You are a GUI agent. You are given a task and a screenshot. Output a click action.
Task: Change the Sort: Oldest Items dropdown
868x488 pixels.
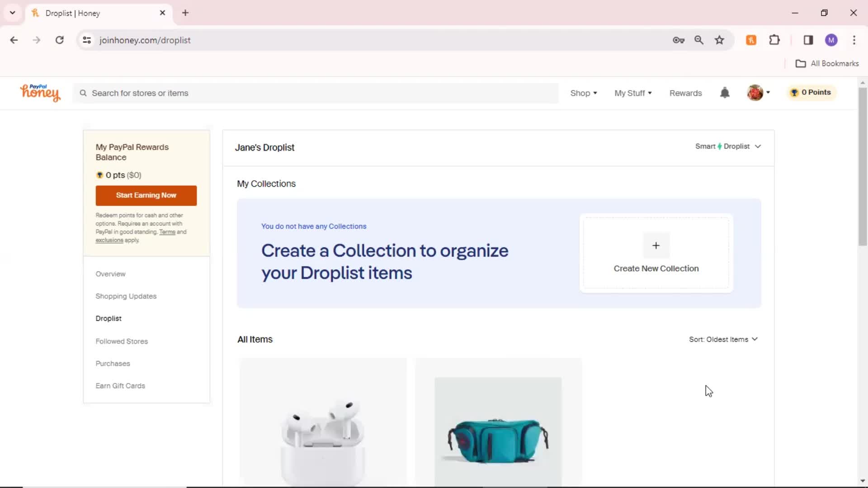coord(723,339)
